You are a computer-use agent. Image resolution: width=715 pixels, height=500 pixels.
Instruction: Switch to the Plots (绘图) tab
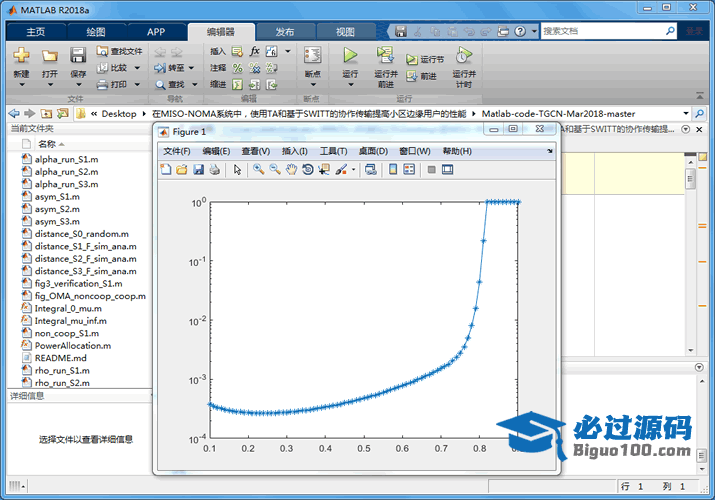(96, 32)
